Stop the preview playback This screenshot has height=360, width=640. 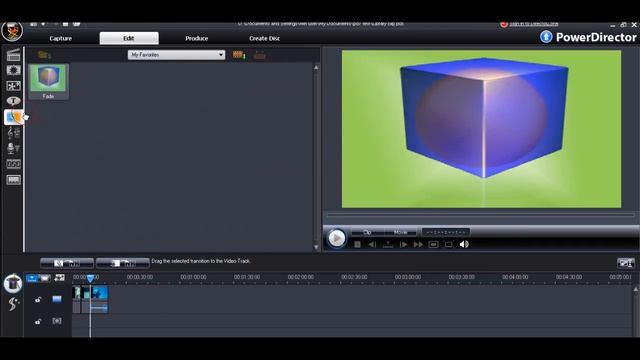(358, 244)
